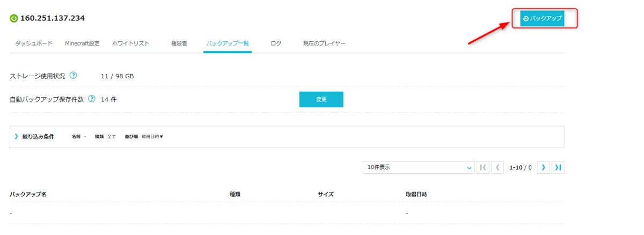Click the green power status icon
Screen dimensions: 644x235
pos(14,19)
